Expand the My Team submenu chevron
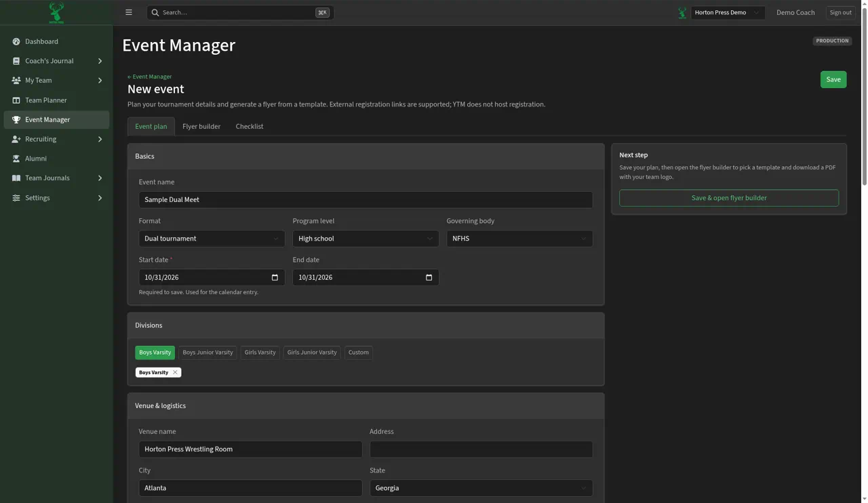This screenshot has height=503, width=868. point(100,81)
